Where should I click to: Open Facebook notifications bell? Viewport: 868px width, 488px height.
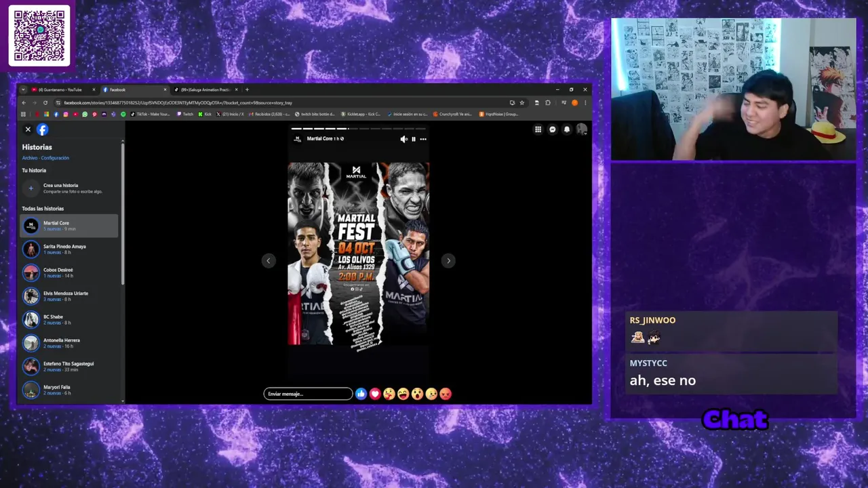tap(567, 129)
